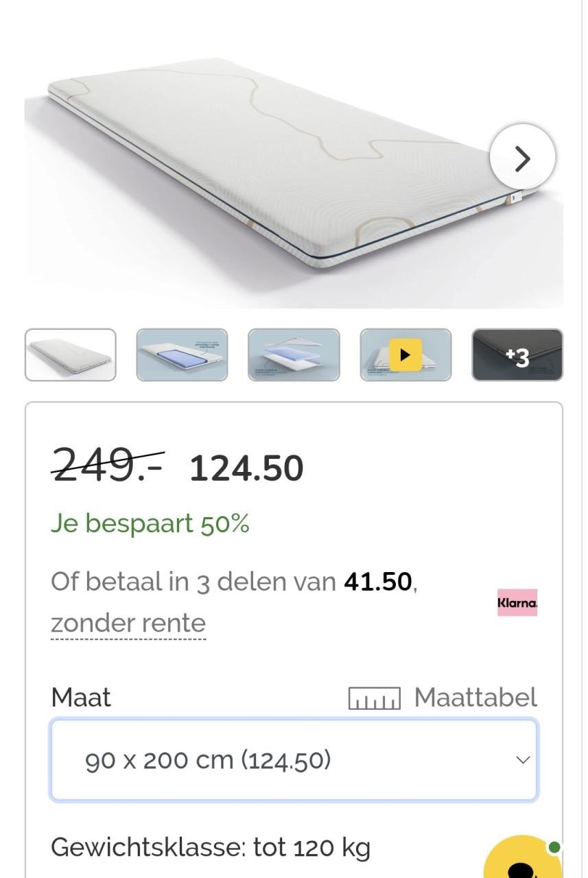
Task: View the blue foam layer thumbnail
Action: [x=182, y=355]
